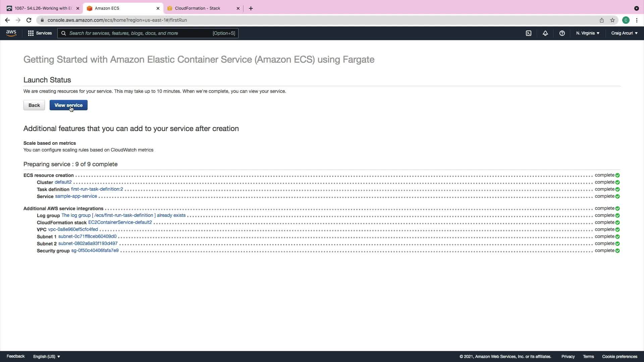Switch to the 1067- S4:L26 browser tab

coord(43,8)
